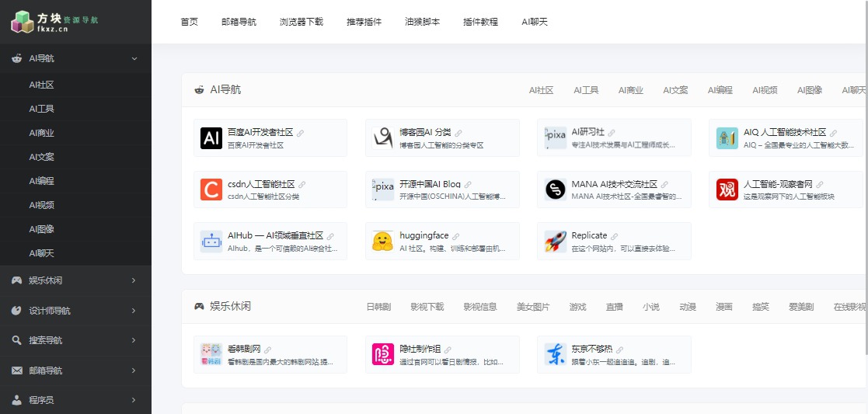Click the AIHub robot icon
The image size is (868, 414).
click(211, 242)
